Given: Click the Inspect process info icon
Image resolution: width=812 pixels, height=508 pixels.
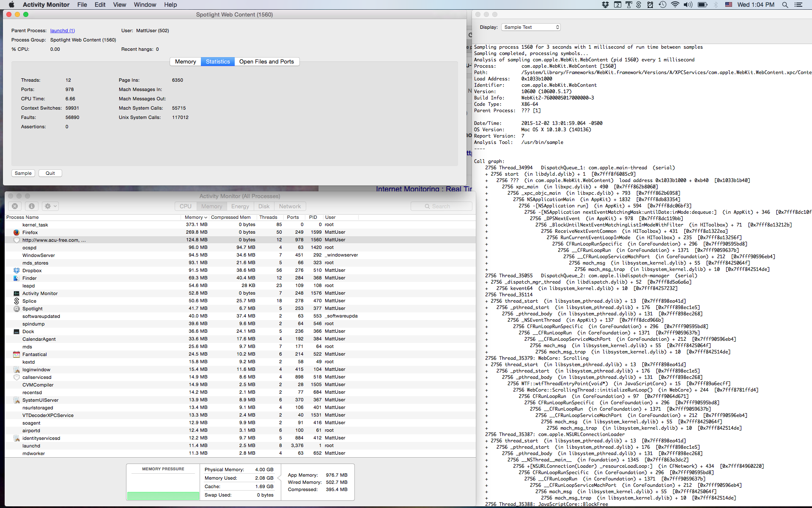Looking at the screenshot, I should tap(31, 206).
